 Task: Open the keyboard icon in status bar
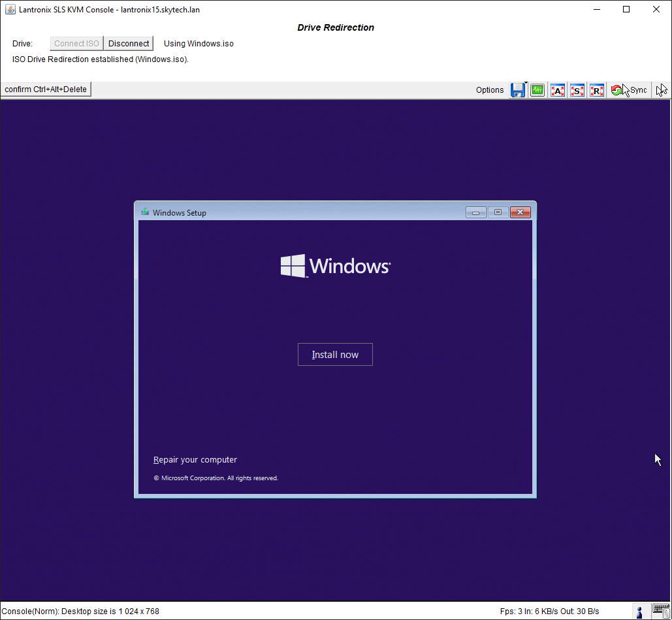(661, 612)
